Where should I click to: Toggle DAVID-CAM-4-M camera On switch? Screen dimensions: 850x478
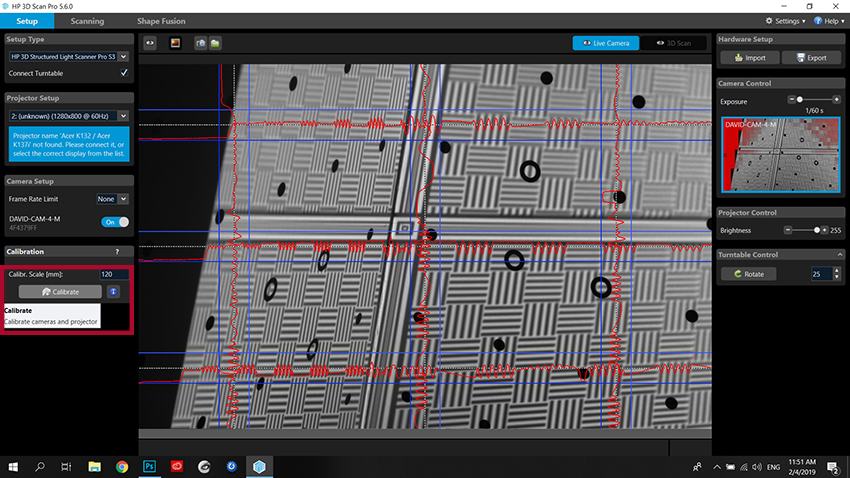tap(115, 222)
